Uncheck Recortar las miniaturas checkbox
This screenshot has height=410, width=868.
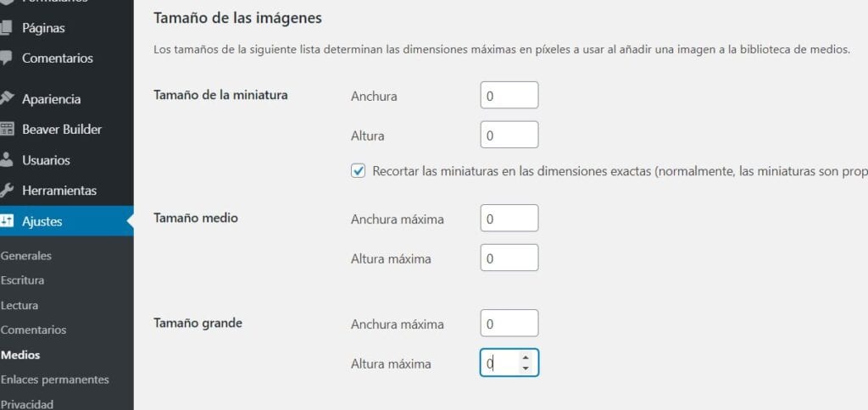(x=359, y=171)
